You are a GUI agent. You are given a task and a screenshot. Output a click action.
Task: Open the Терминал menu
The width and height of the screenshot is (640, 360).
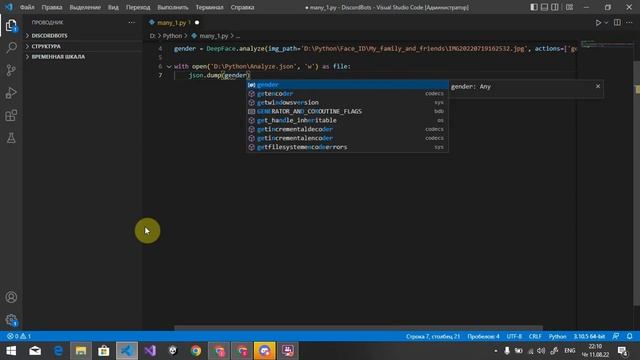click(x=209, y=7)
